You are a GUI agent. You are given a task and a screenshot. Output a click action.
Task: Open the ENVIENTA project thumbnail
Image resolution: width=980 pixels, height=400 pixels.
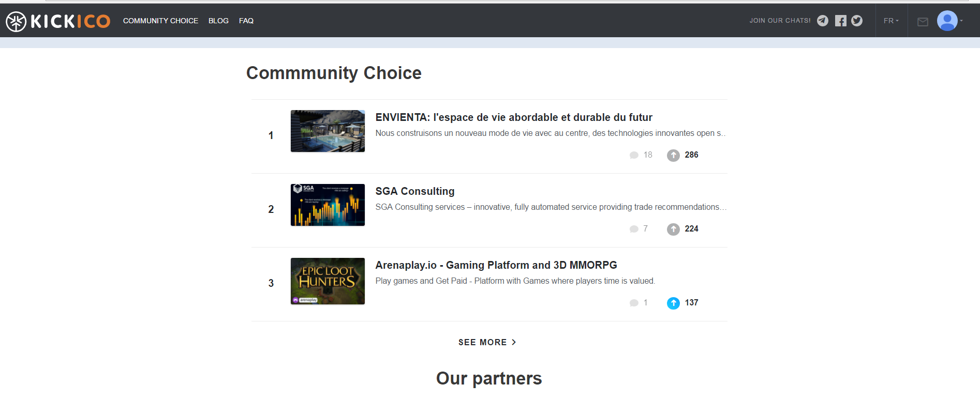coord(328,131)
